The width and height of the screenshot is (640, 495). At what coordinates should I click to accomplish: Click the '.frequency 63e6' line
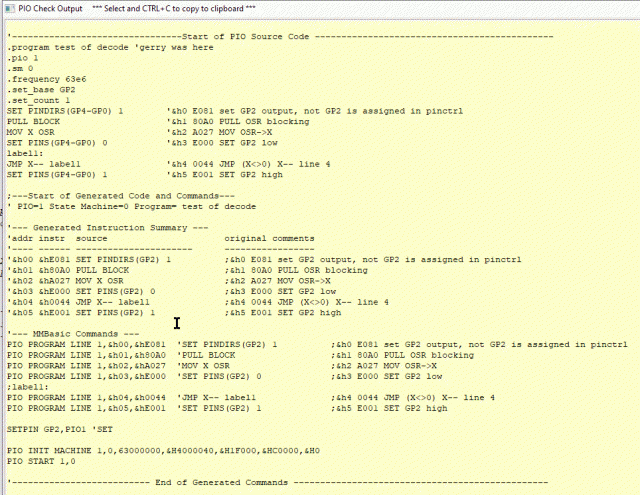coord(45,79)
